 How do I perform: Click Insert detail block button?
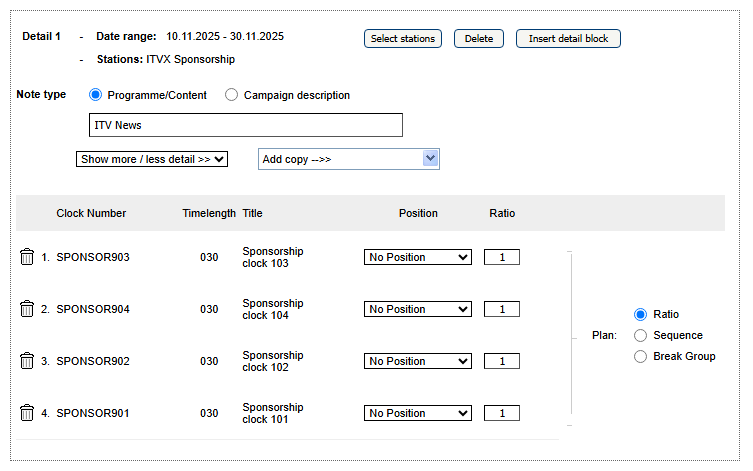coord(568,39)
